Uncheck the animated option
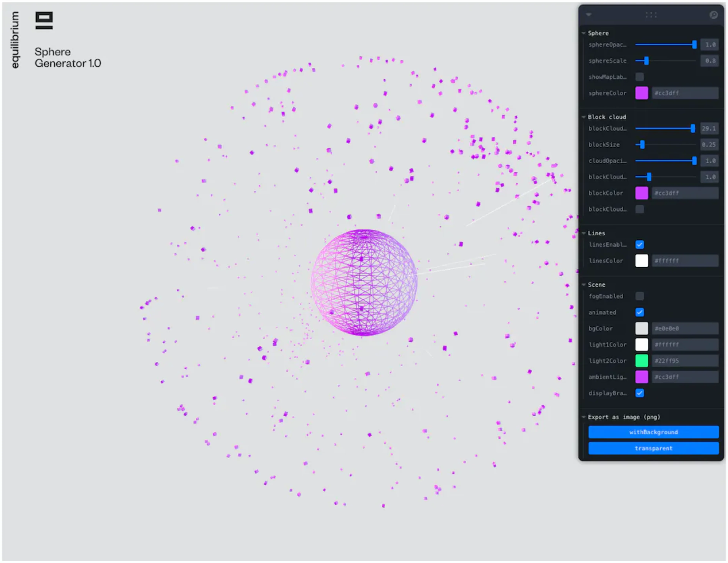 [639, 313]
